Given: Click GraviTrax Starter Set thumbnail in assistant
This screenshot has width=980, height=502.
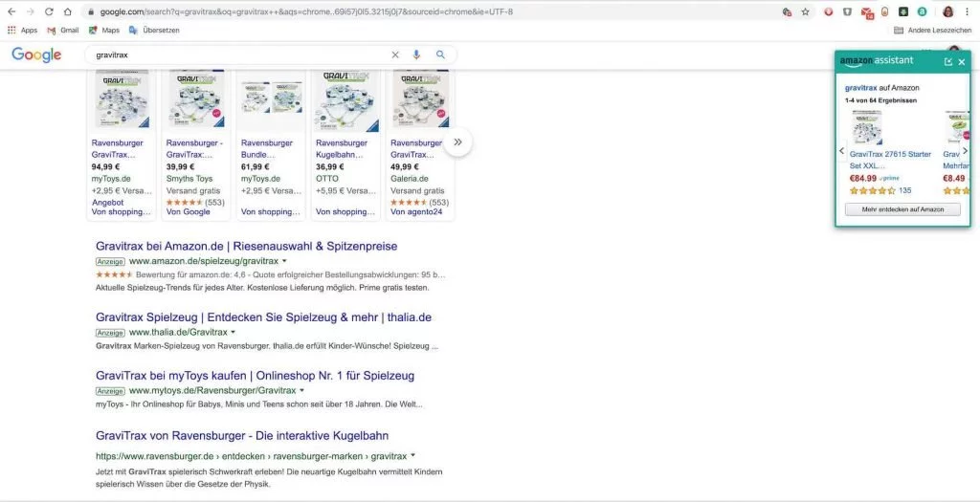Looking at the screenshot, I should [x=867, y=127].
